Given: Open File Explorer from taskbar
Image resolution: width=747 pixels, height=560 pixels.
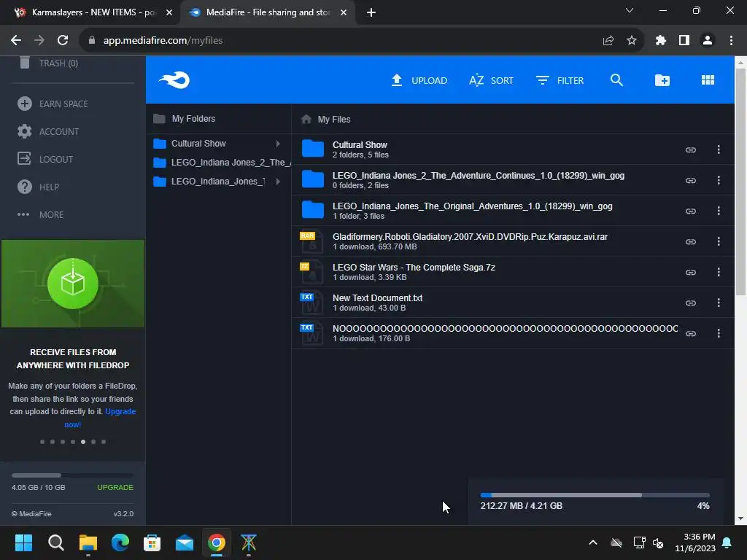Looking at the screenshot, I should 88,542.
